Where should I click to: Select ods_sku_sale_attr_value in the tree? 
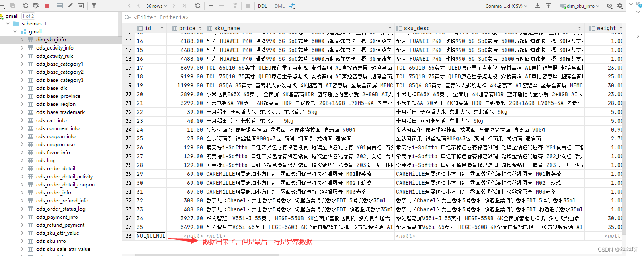point(63,249)
